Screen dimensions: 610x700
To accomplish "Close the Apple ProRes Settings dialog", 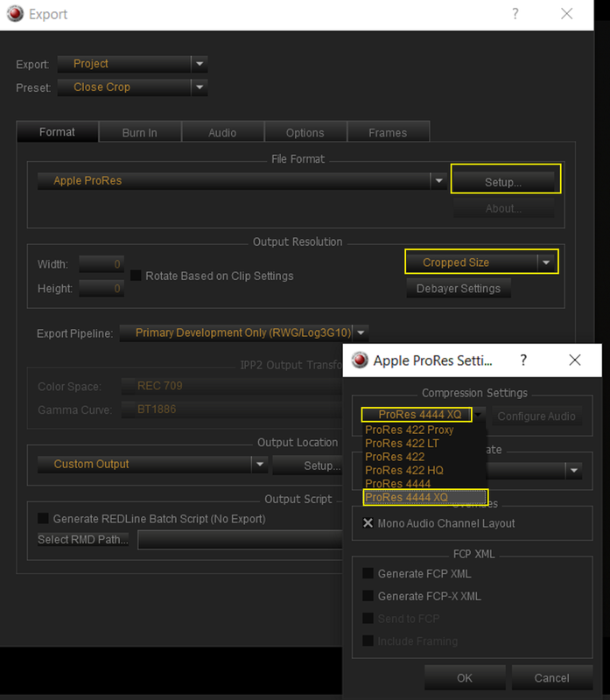I will pos(575,360).
